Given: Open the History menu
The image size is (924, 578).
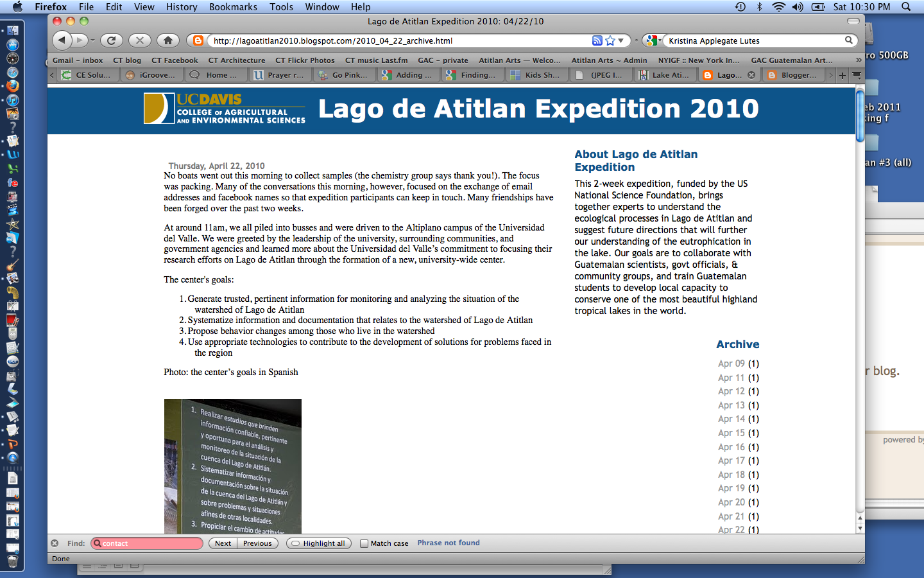Looking at the screenshot, I should tap(182, 6).
